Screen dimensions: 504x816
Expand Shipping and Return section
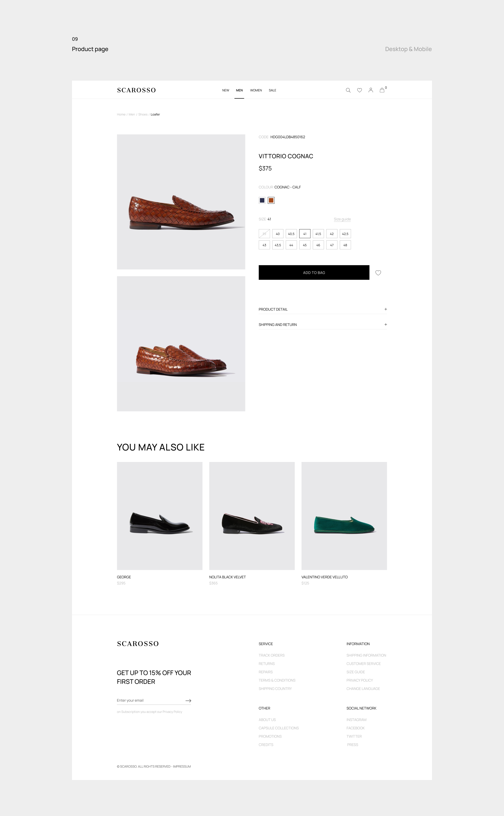(386, 325)
